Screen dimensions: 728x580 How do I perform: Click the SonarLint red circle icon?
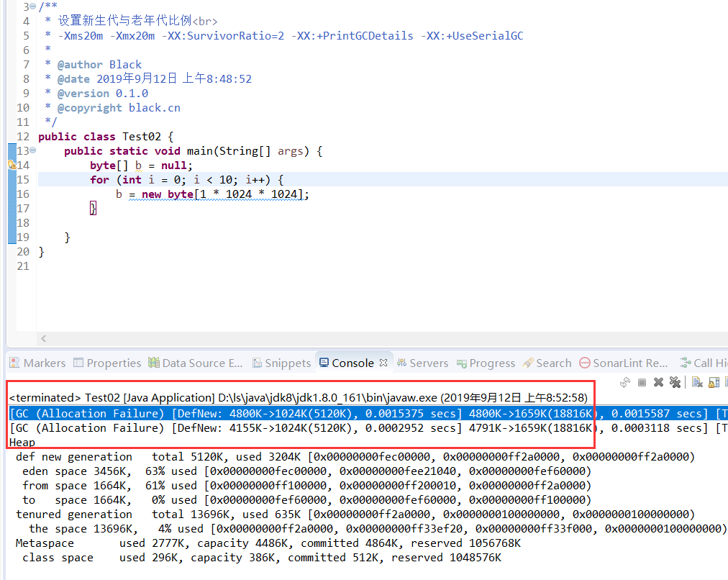click(x=585, y=363)
